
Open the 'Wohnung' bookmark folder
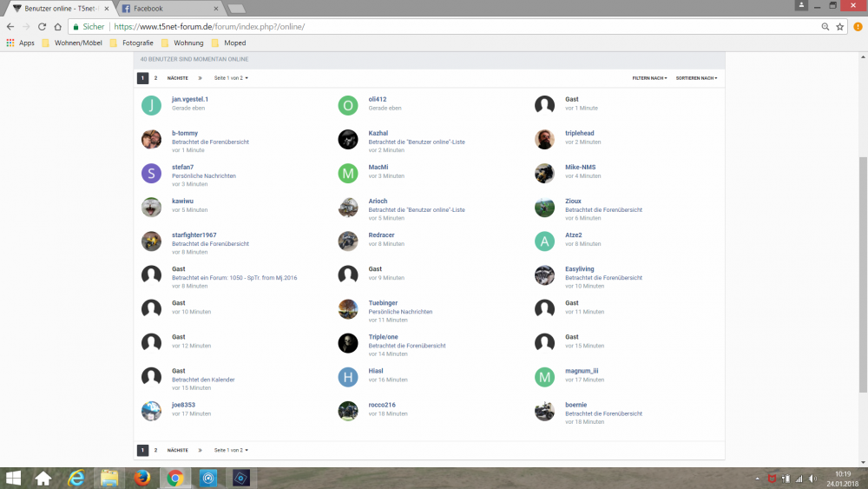pos(182,43)
